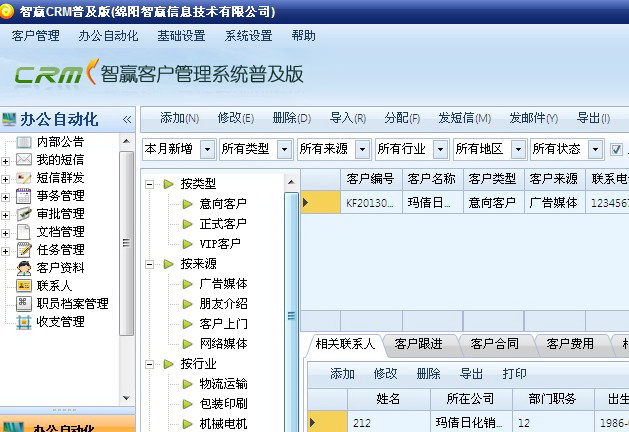Click the 任务管理 notepad icon

[x=24, y=250]
